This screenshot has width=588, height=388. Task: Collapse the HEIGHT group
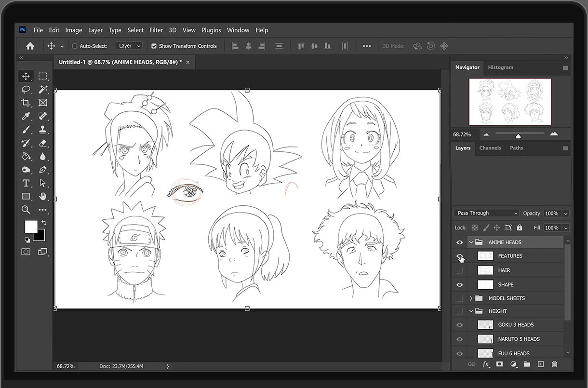[471, 310]
